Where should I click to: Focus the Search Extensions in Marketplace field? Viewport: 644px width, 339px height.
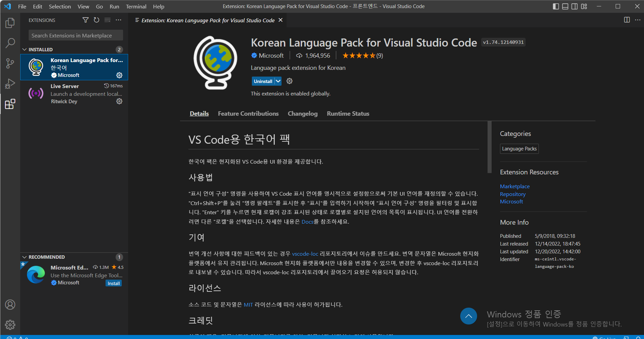point(76,35)
